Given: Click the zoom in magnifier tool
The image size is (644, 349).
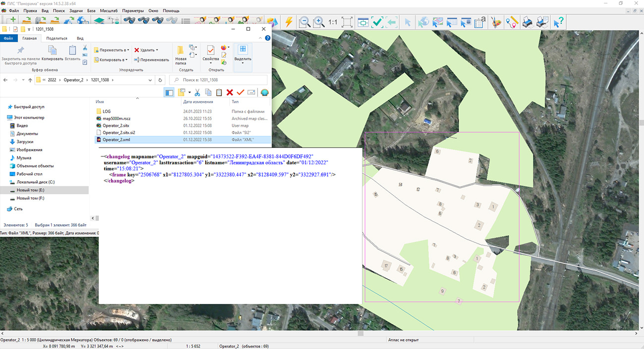Looking at the screenshot, I should click(319, 22).
